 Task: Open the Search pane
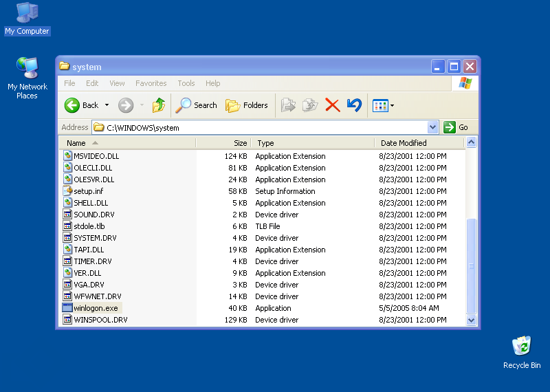[196, 105]
